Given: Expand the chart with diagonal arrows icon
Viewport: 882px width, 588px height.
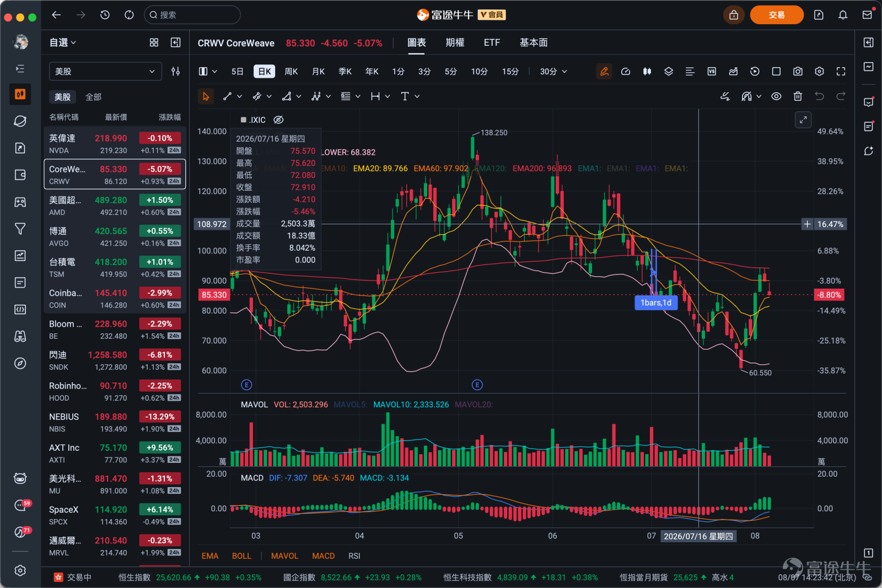Looking at the screenshot, I should 803,120.
